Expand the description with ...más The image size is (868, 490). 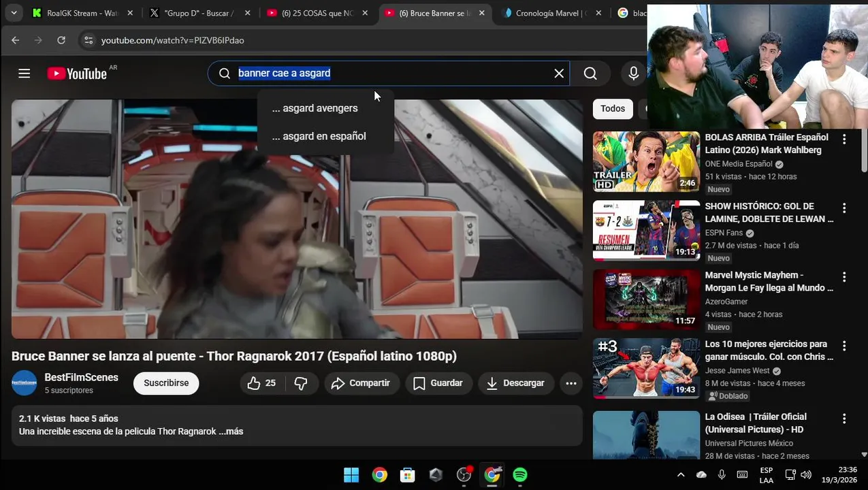[x=231, y=431]
